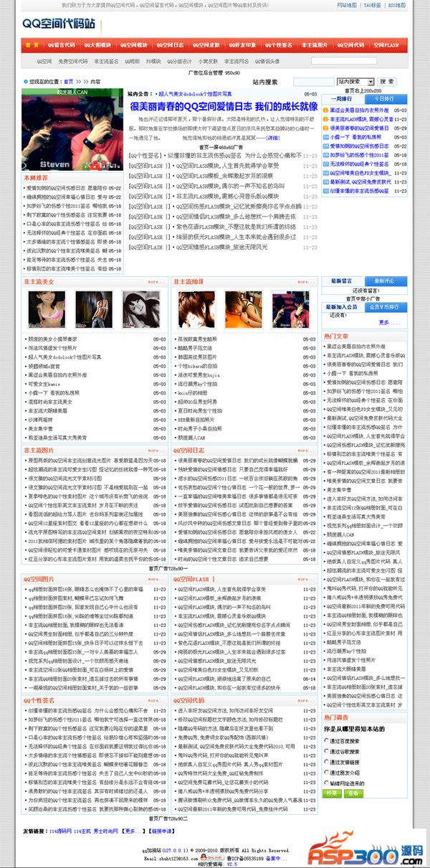The height and width of the screenshot is (868, 430).
Task: Click the 小窝皮肤 sub-navigation link
Action: tap(208, 62)
